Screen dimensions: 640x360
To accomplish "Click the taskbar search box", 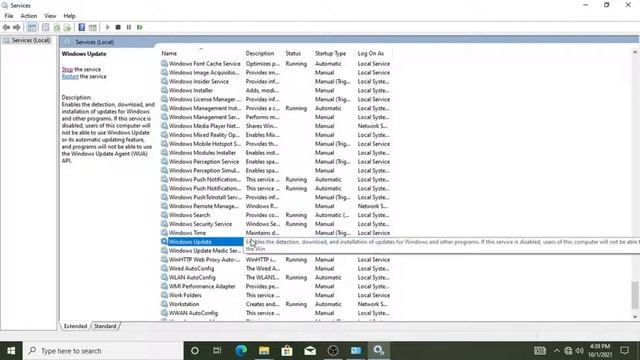I will pos(103,351).
